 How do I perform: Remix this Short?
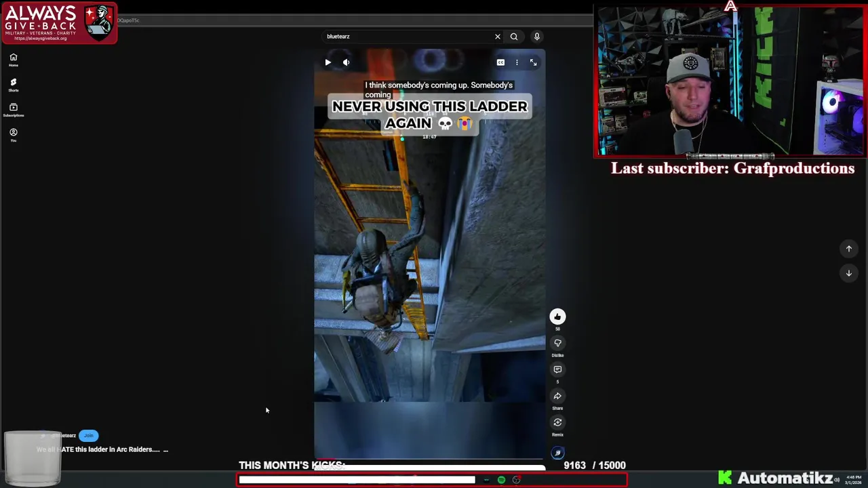(557, 422)
